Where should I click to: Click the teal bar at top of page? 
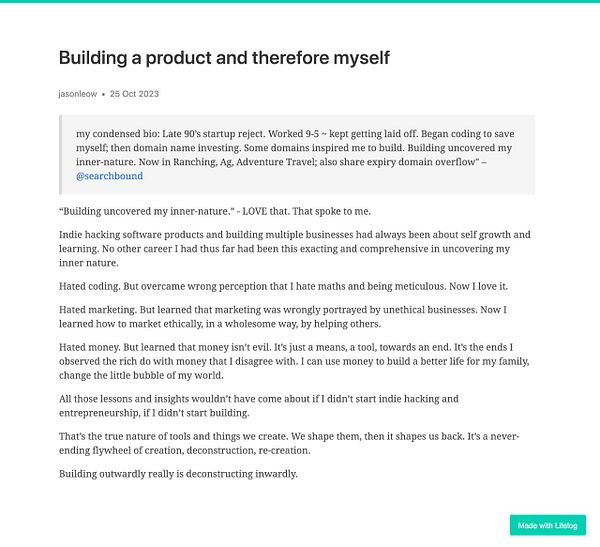[x=300, y=2]
